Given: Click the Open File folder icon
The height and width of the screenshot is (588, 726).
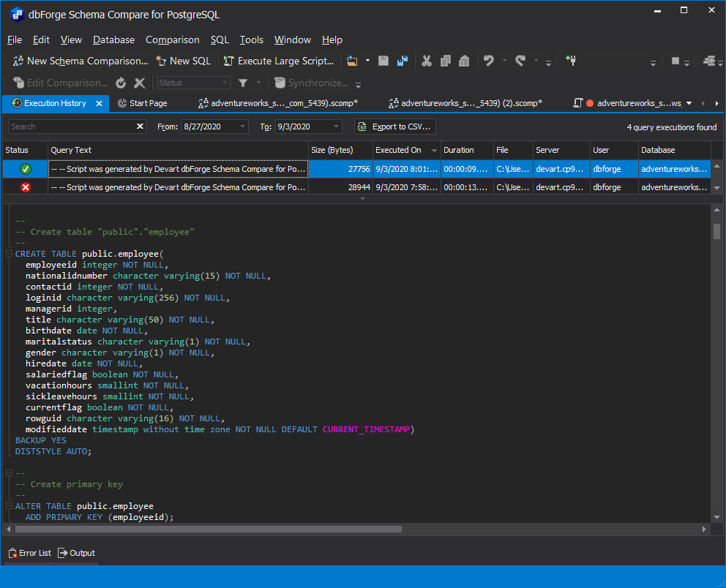Looking at the screenshot, I should (352, 61).
